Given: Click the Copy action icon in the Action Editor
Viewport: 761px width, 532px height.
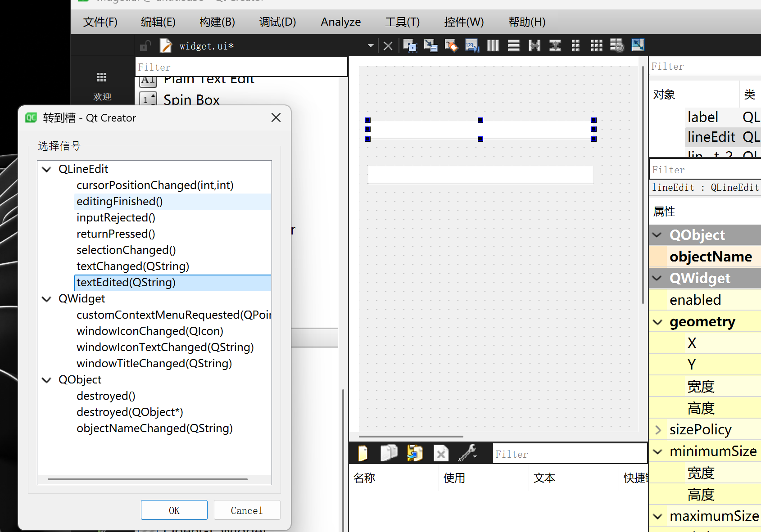Looking at the screenshot, I should click(x=389, y=453).
